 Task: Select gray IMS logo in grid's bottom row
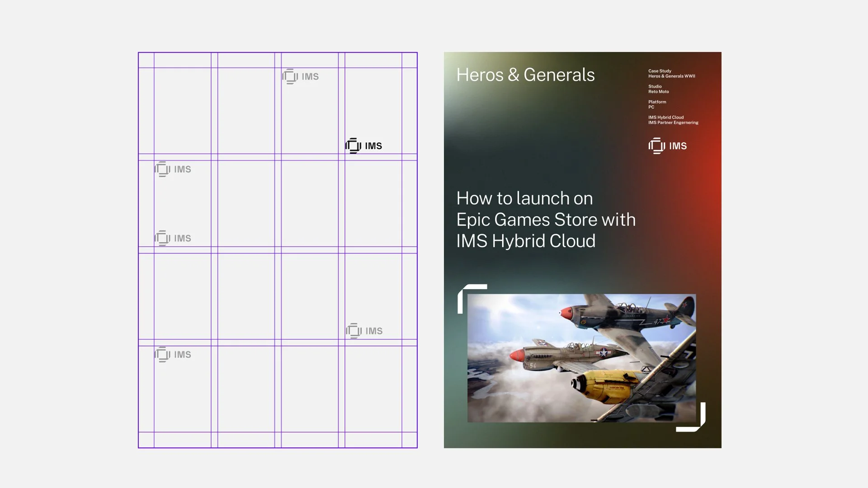[x=173, y=355]
